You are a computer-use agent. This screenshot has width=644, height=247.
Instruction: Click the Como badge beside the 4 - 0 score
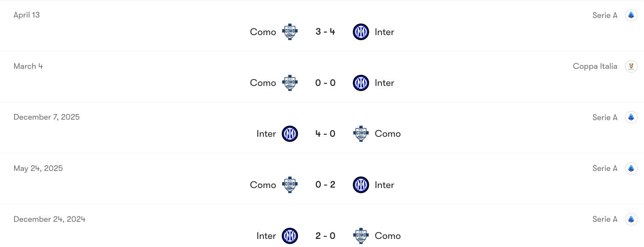tap(361, 133)
